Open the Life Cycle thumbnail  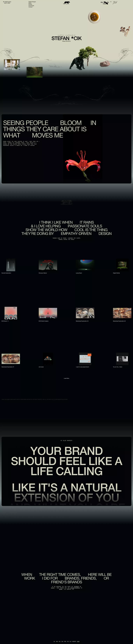click(x=48, y=359)
